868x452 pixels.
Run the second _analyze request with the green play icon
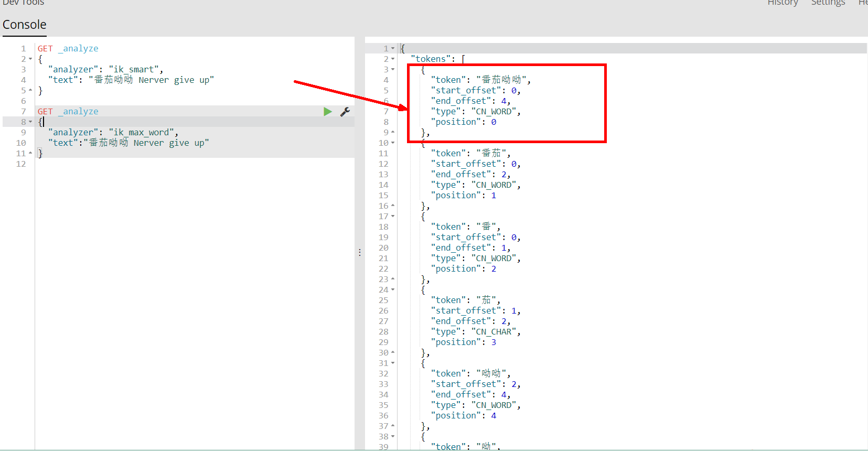(328, 112)
